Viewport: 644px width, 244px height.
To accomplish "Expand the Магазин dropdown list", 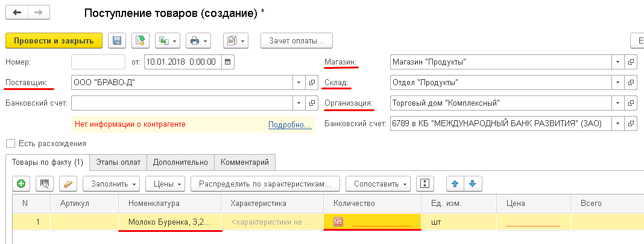I will pos(617,62).
